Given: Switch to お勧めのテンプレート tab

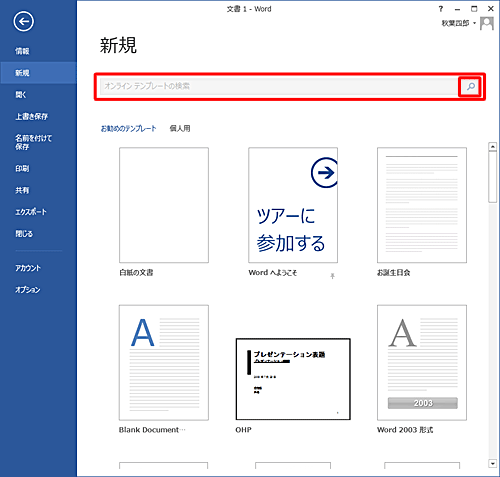Looking at the screenshot, I should click(128, 128).
